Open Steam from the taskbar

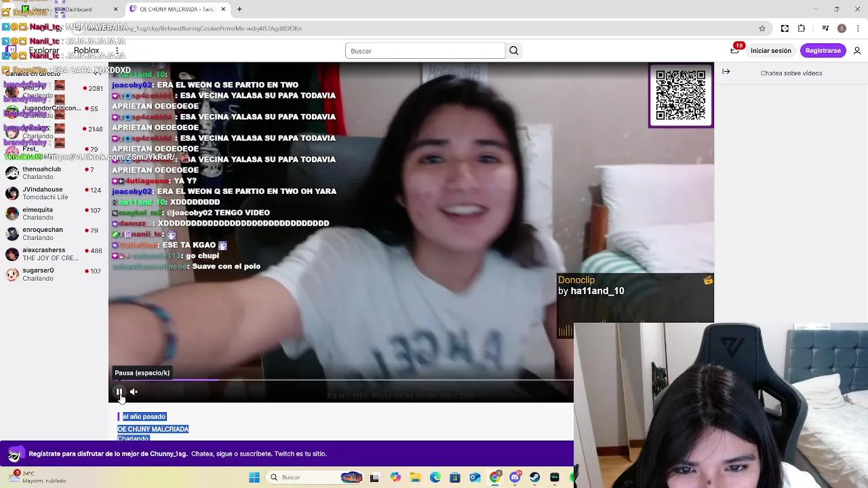tap(535, 477)
